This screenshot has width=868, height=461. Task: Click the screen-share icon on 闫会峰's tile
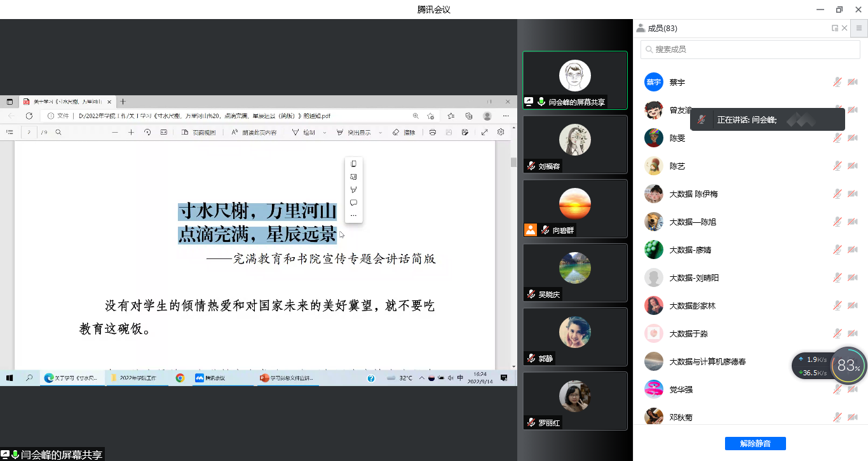click(x=529, y=102)
